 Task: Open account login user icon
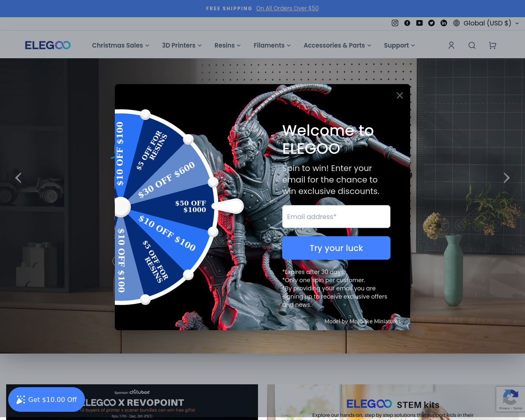coord(451,45)
